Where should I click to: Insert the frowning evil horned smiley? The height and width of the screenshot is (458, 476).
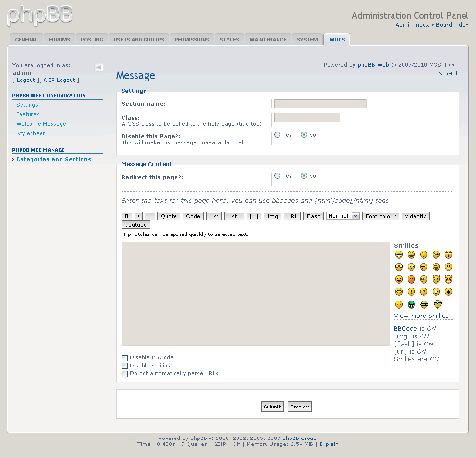pos(436,279)
